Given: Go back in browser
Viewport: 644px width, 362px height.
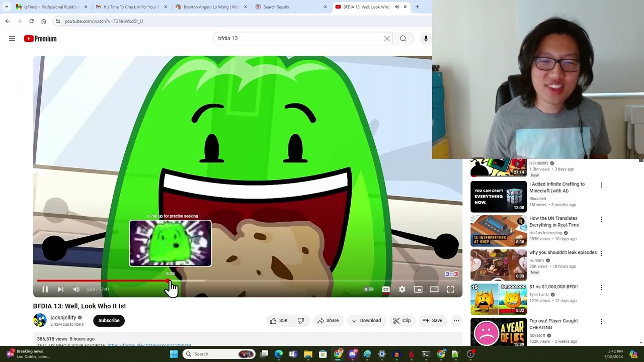Looking at the screenshot, I should click(x=7, y=21).
